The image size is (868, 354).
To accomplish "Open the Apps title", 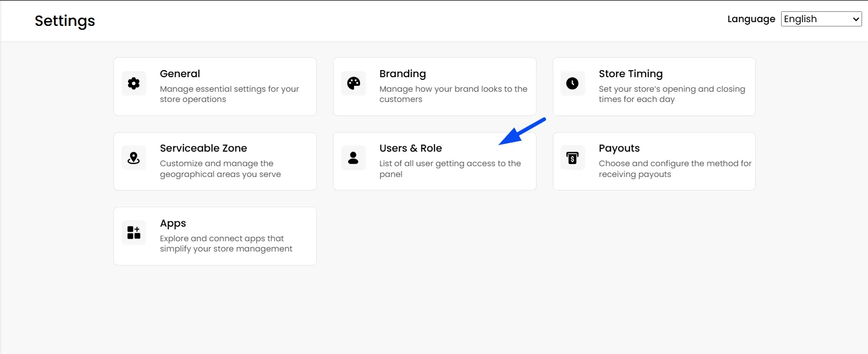I will [173, 223].
